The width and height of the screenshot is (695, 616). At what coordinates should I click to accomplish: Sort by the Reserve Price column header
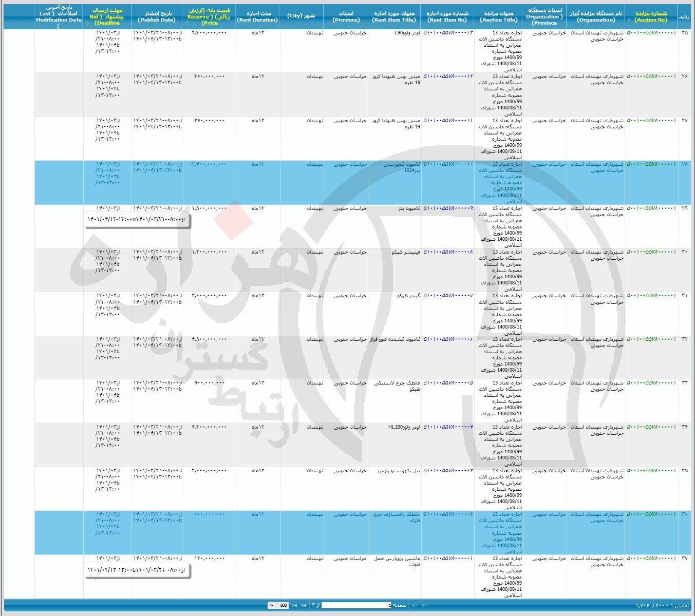coord(209,16)
